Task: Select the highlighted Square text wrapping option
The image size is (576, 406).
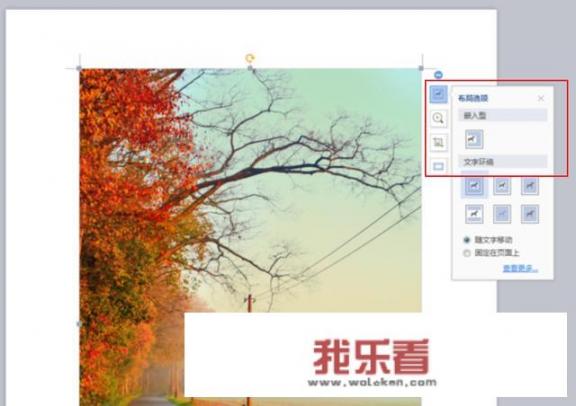Action: click(474, 186)
